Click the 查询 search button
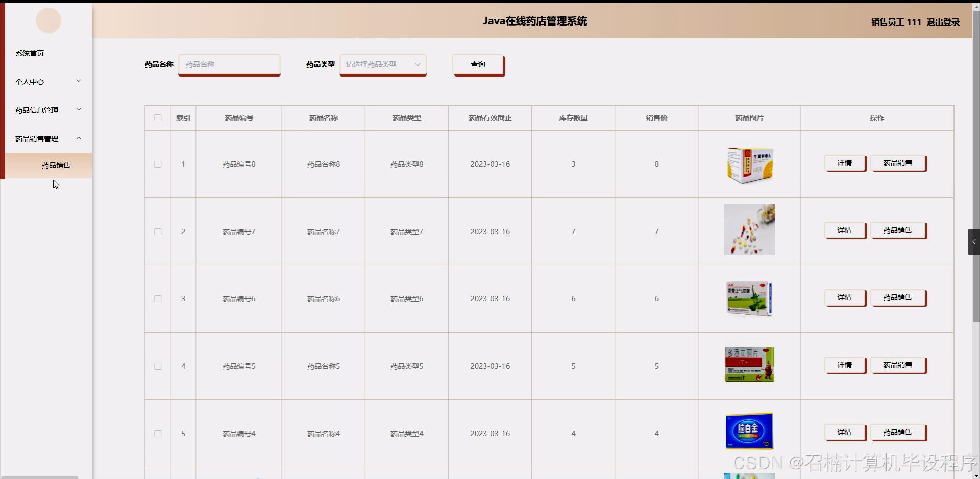The image size is (980, 479). pyautogui.click(x=478, y=64)
